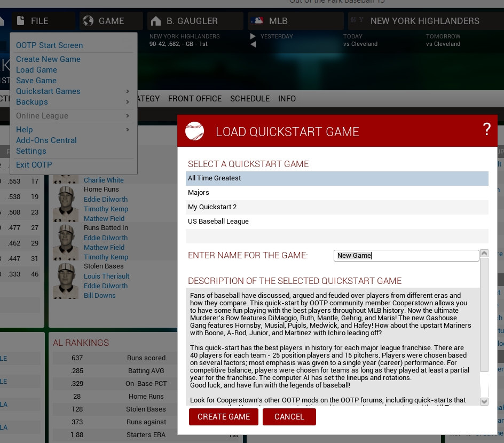Select Load Game menu entry

37,70
